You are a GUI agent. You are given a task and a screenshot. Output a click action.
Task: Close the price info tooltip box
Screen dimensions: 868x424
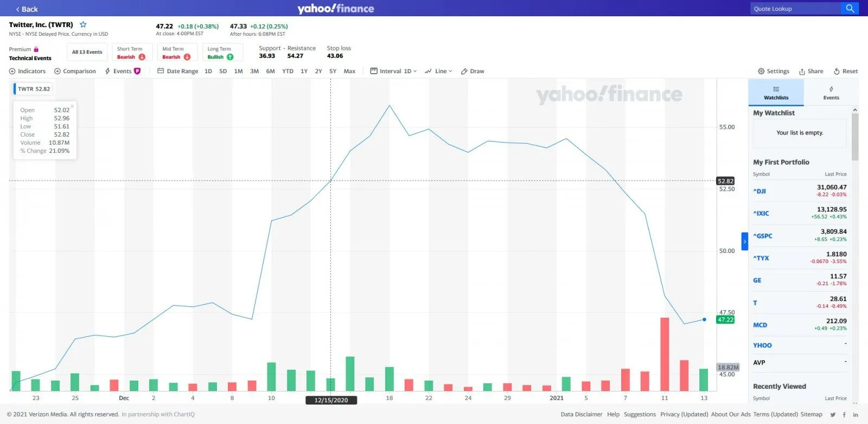(72, 106)
